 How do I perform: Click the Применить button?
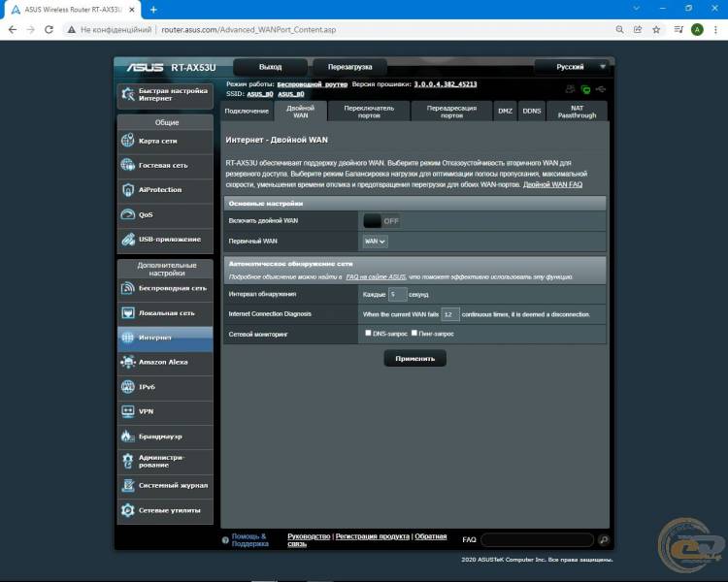pyautogui.click(x=415, y=358)
